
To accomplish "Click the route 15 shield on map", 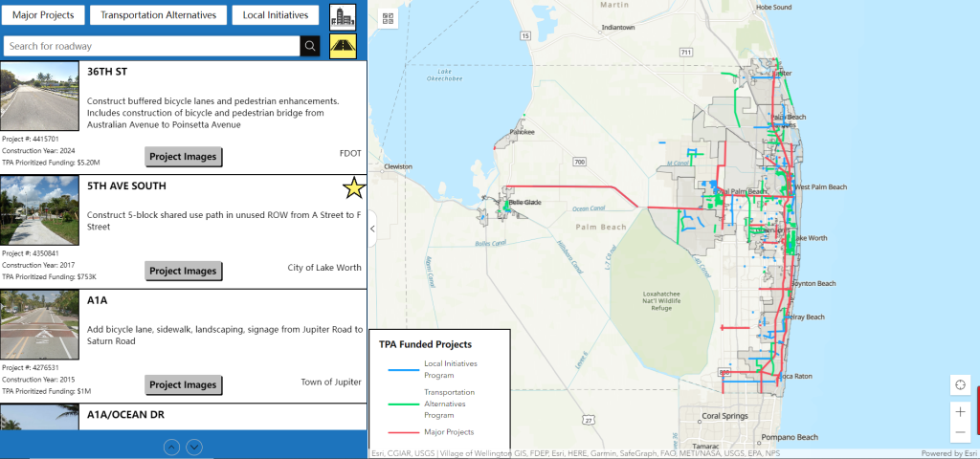I will (x=525, y=35).
